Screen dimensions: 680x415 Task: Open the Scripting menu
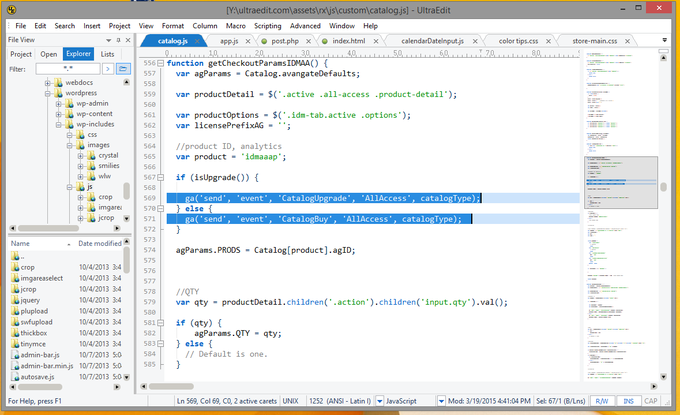pyautogui.click(x=268, y=26)
